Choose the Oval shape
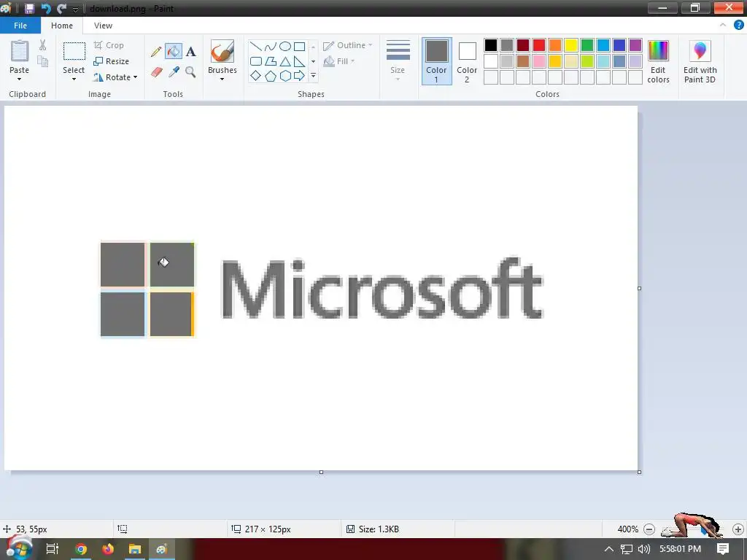747x560 pixels. (285, 46)
